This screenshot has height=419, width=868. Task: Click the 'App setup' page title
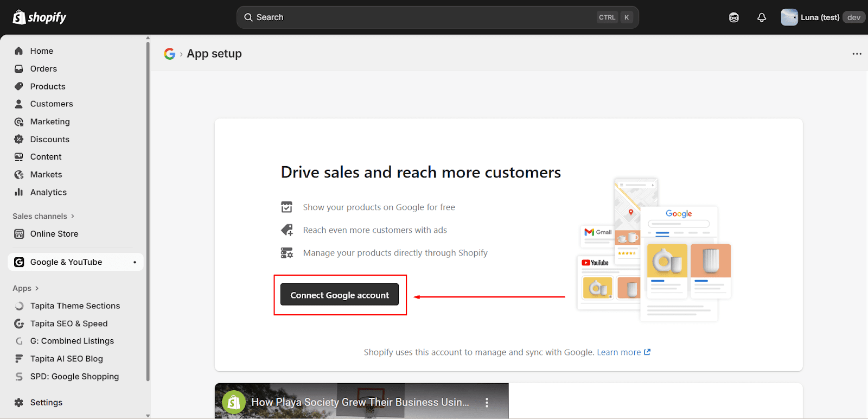pos(214,54)
